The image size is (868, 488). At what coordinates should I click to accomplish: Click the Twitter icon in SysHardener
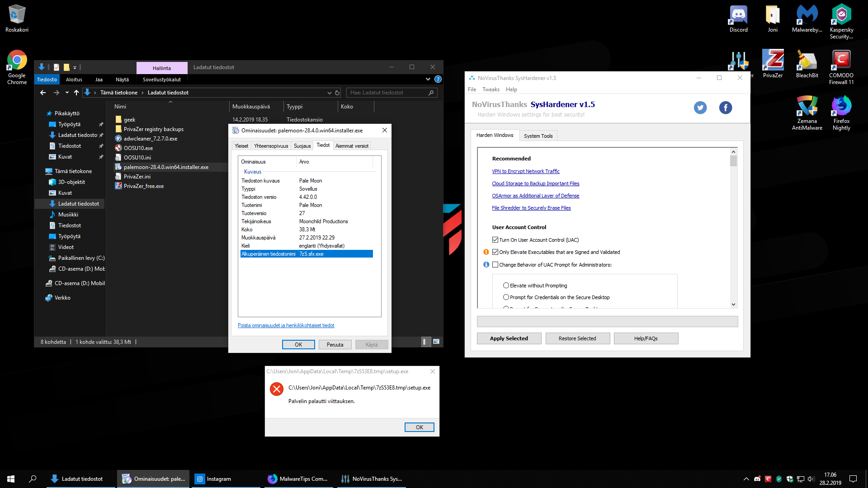[700, 108]
